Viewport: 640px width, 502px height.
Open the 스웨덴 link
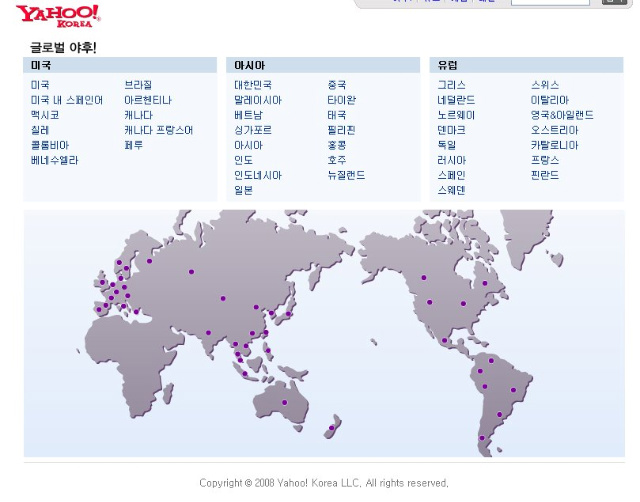451,191
